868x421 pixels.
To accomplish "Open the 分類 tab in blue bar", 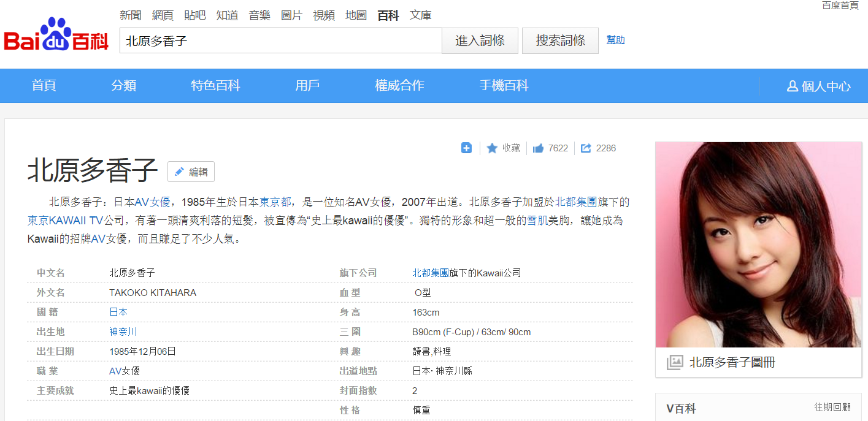I will pos(124,86).
